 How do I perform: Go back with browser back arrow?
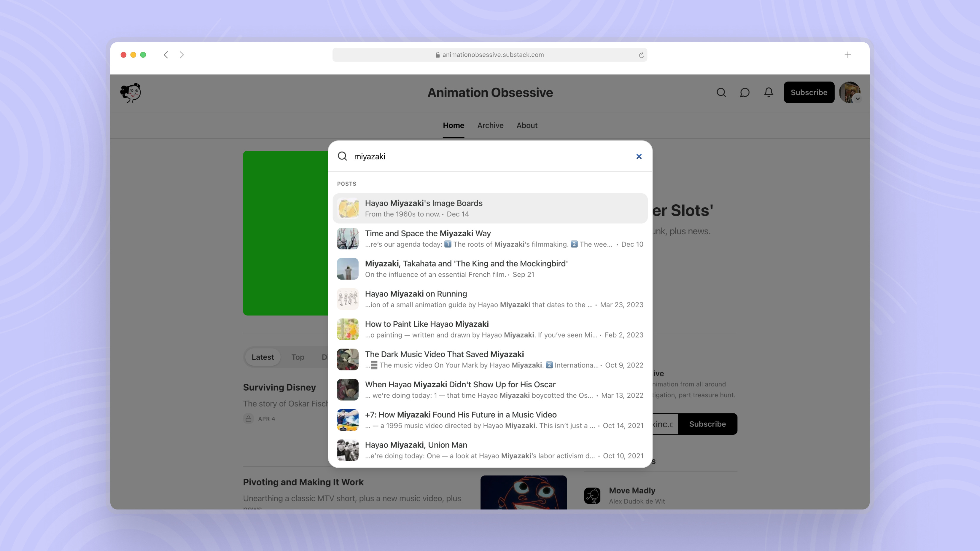[166, 55]
